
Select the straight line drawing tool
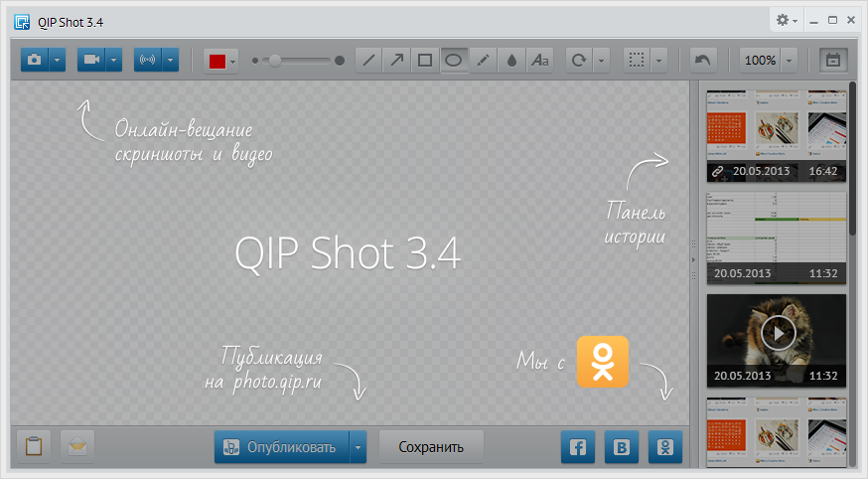[x=368, y=61]
